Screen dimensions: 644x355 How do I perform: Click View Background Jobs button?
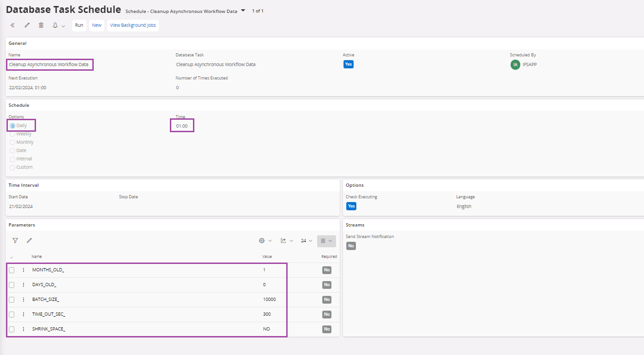pos(133,25)
